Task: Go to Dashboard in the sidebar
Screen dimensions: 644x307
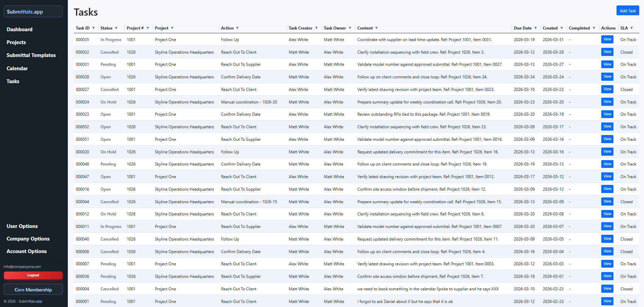Action: 20,30
